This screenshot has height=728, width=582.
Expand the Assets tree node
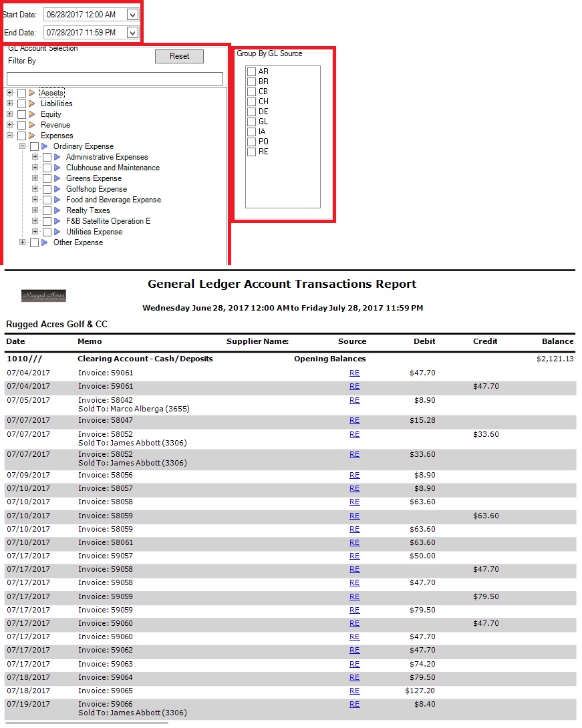click(9, 93)
